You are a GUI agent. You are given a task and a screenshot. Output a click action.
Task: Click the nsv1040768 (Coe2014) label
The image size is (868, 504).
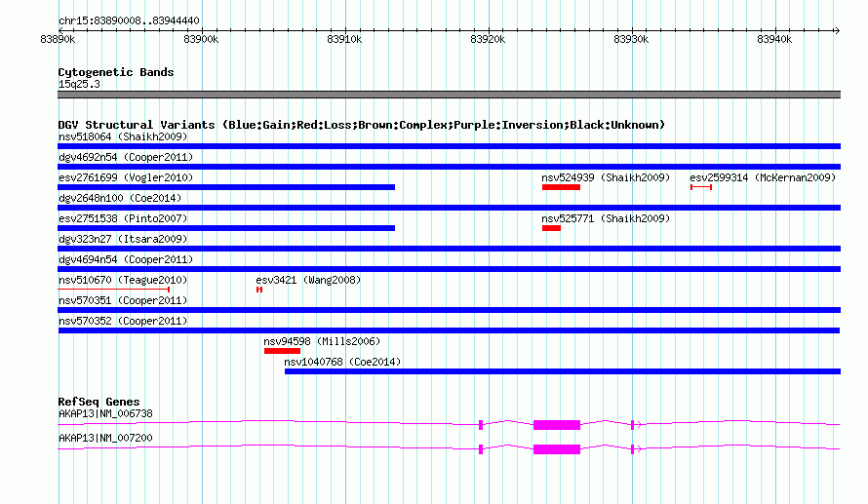[x=342, y=362]
